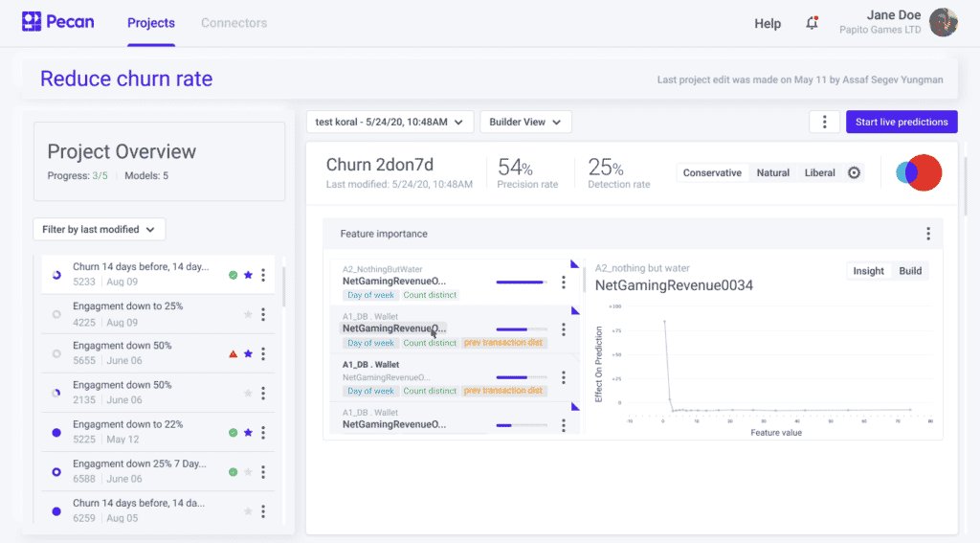Click the solid blue dot of model 5225
Image resolution: width=980 pixels, height=543 pixels.
pos(56,432)
